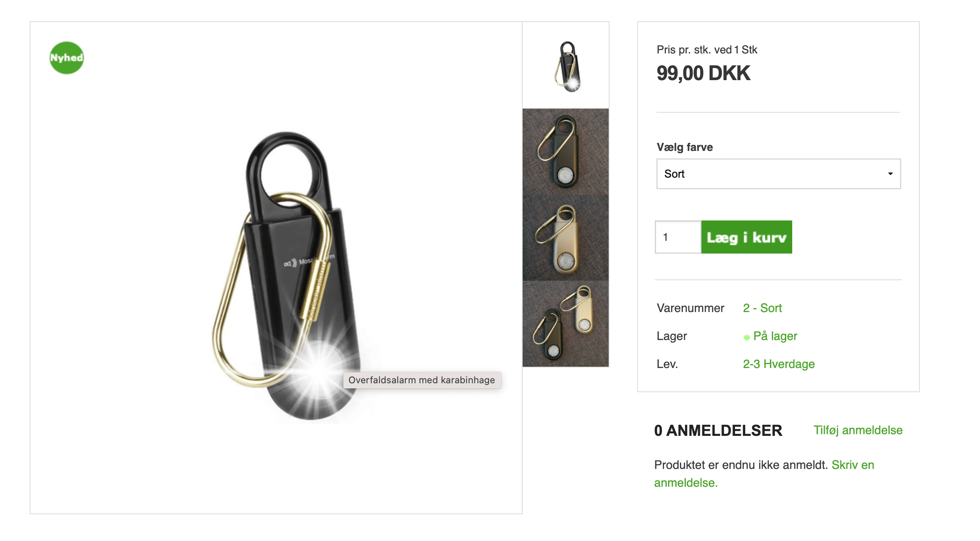
Task: Click the Vælg farve label
Action: click(685, 147)
